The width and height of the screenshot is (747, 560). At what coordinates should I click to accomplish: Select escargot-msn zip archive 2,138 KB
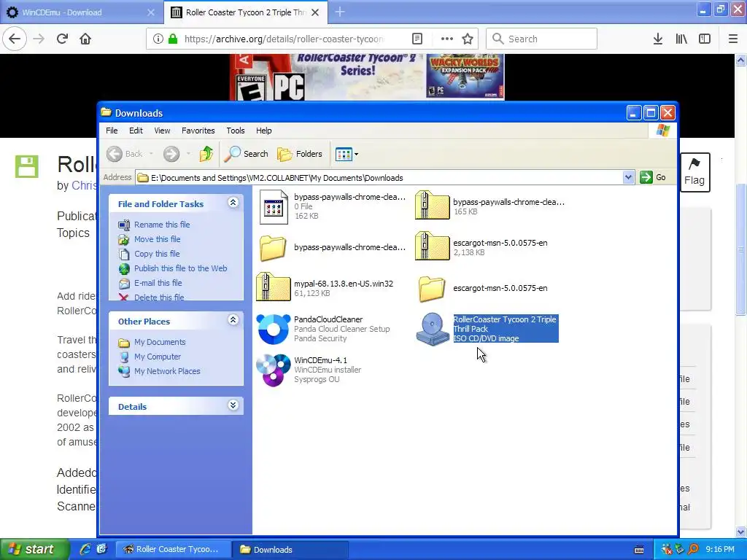(x=432, y=246)
